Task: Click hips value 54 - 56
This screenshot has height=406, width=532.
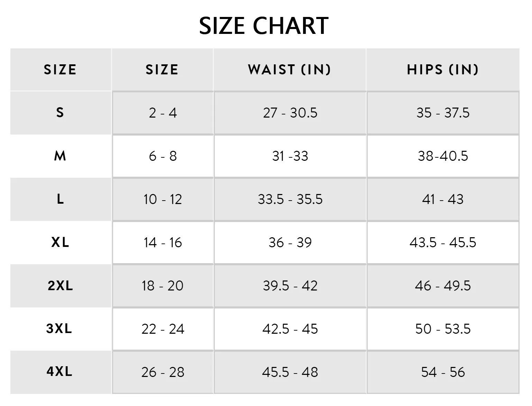Action: [x=443, y=372]
